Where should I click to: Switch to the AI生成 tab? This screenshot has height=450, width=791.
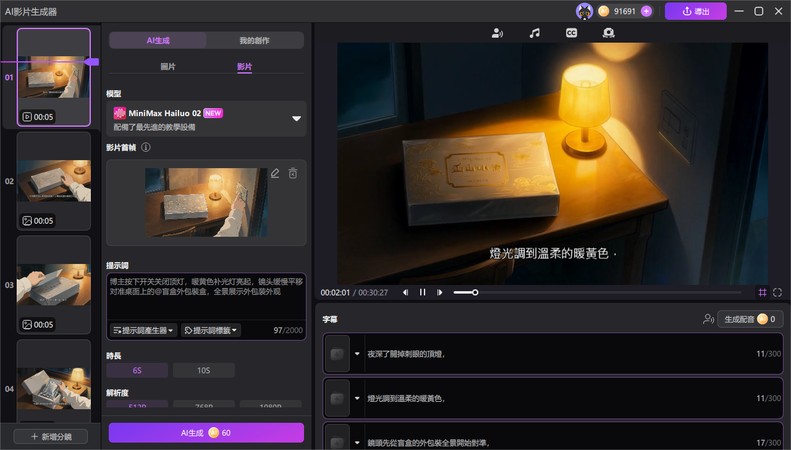158,40
